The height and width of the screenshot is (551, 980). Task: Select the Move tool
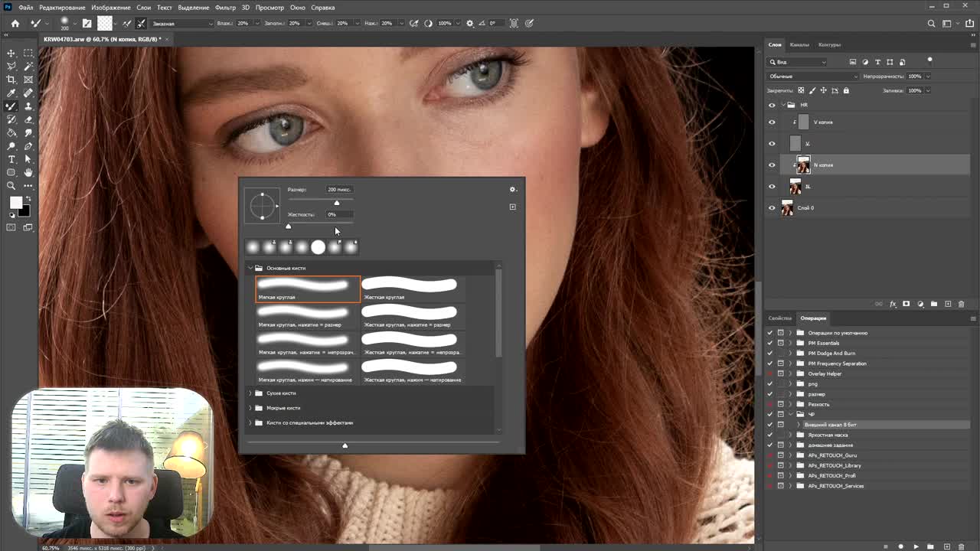pos(11,53)
